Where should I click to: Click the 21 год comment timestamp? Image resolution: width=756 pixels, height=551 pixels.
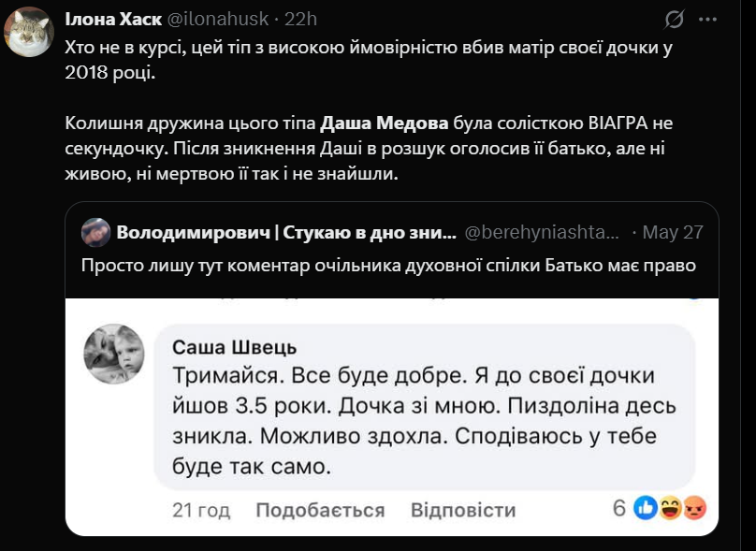201,510
